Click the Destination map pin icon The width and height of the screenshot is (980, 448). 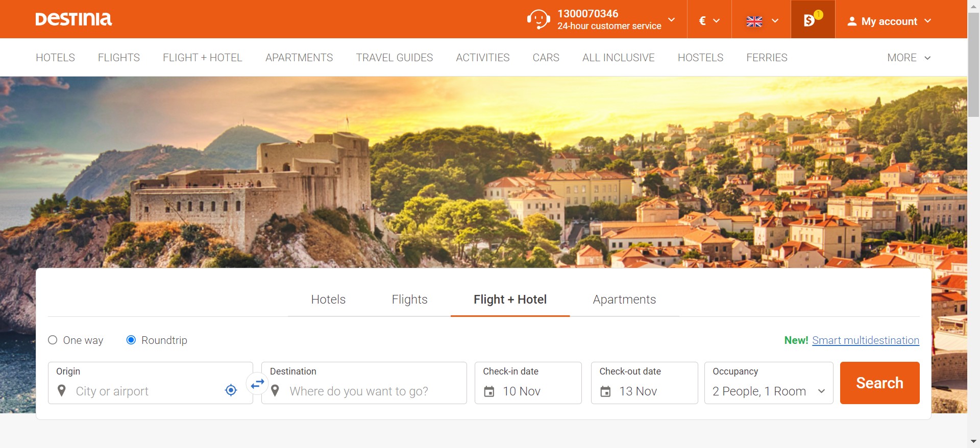point(275,391)
